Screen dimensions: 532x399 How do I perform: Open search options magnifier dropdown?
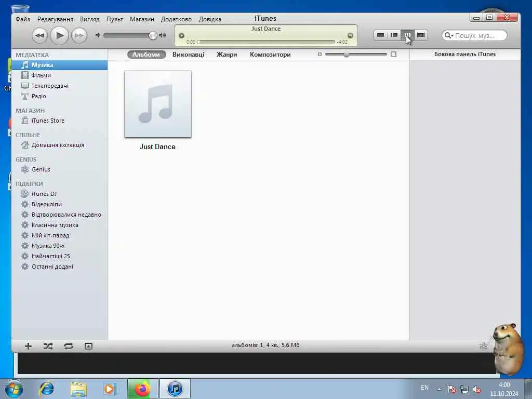[448, 35]
